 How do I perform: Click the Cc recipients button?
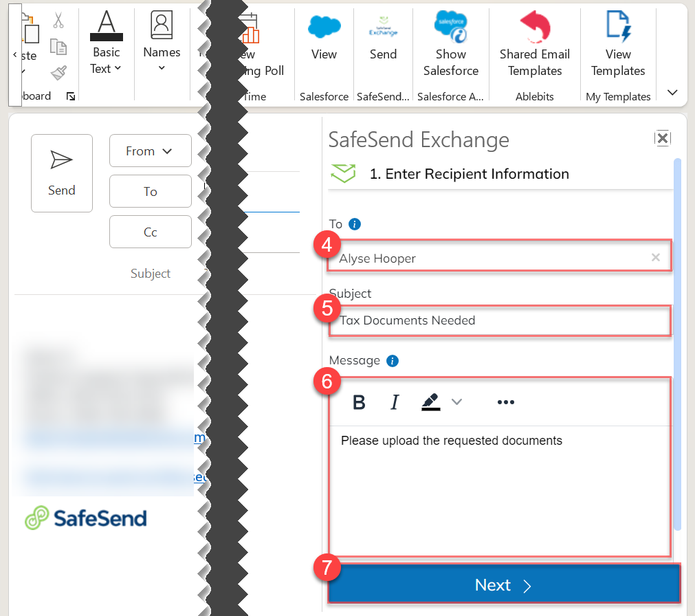point(151,232)
